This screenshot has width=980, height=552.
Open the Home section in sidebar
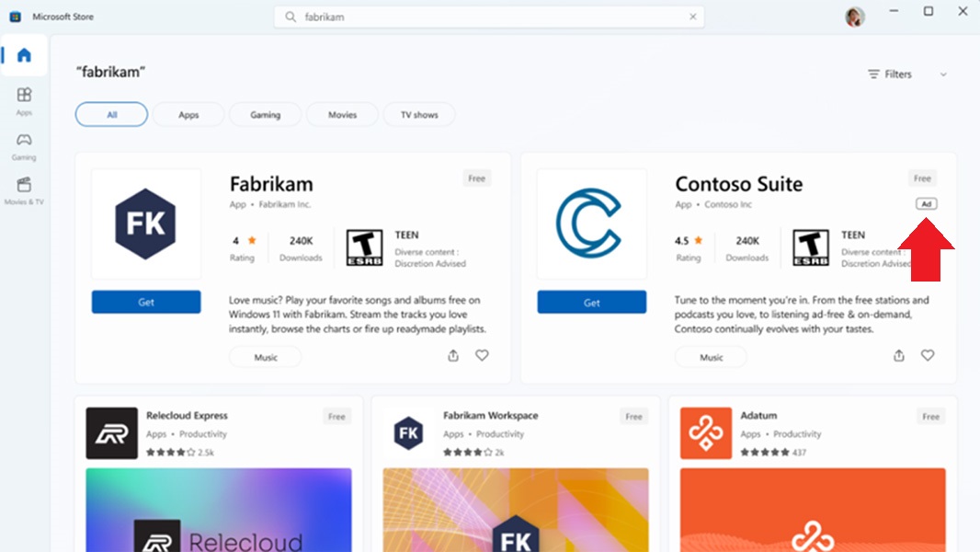24,55
